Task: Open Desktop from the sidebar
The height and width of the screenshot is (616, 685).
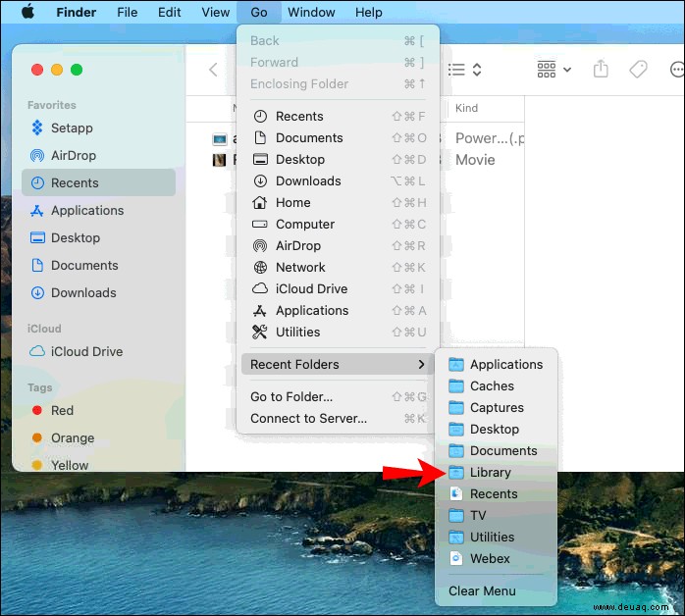Action: (x=99, y=238)
